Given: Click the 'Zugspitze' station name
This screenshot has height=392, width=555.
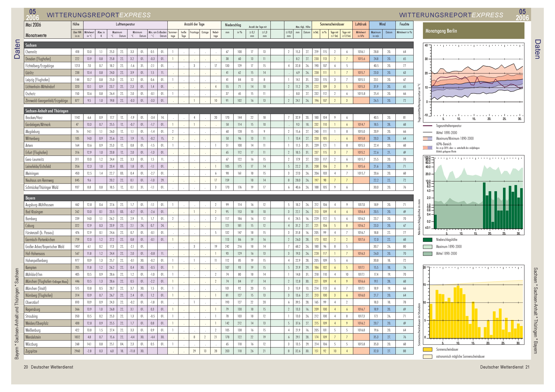Looking at the screenshot, I should coord(31,351).
